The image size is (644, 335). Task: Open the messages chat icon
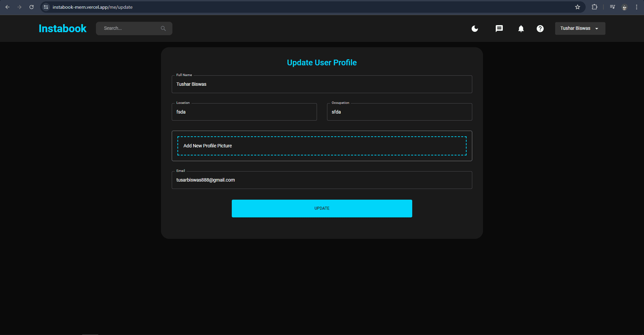[499, 28]
